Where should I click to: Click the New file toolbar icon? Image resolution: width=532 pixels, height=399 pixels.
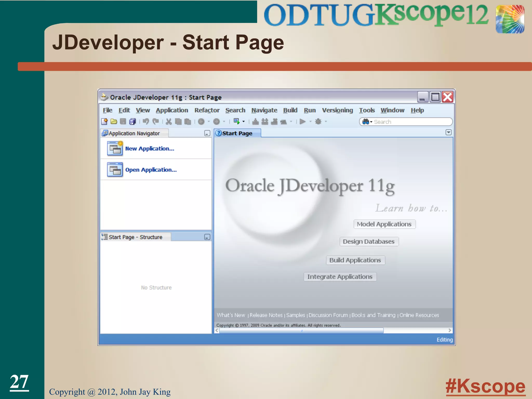click(104, 121)
